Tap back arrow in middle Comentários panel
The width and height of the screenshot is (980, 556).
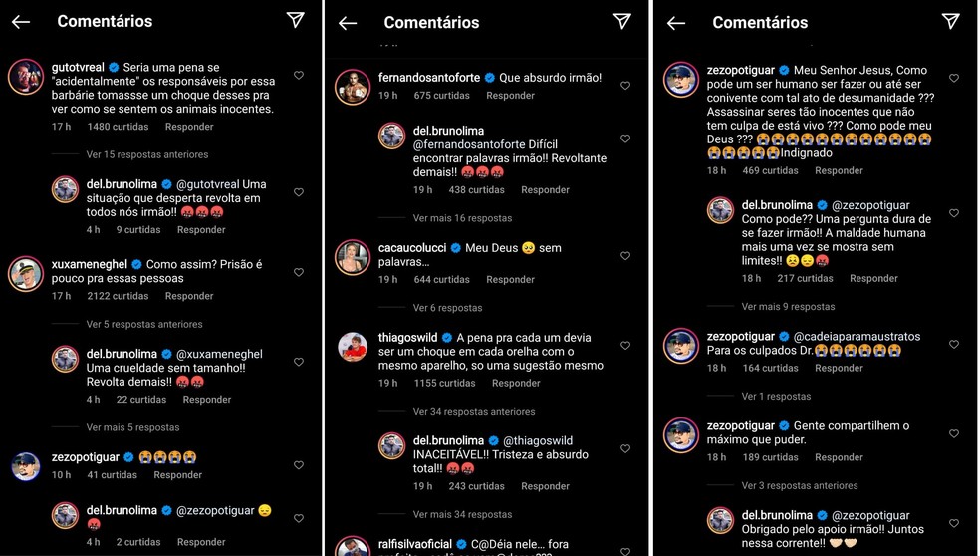pyautogui.click(x=348, y=24)
